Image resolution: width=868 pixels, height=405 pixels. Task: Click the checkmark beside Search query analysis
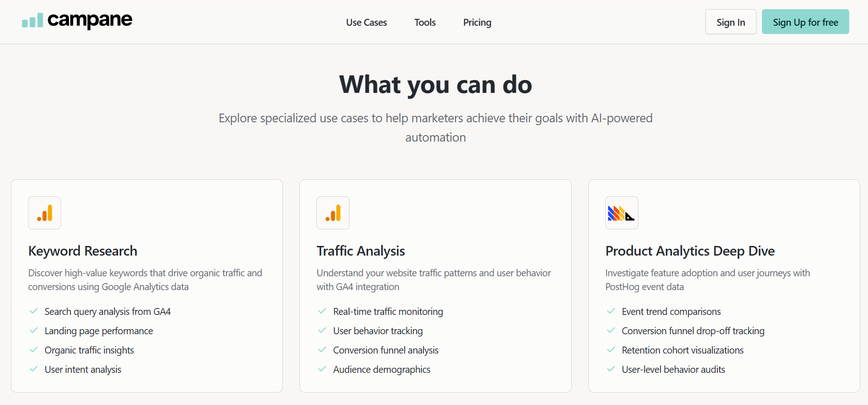(34, 311)
